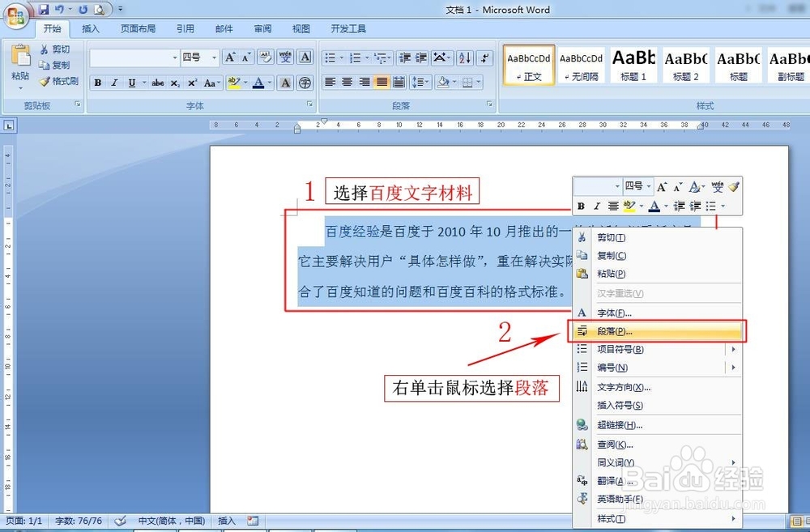810x532 pixels.
Task: Select the 标题 1 heading style
Action: 633,65
